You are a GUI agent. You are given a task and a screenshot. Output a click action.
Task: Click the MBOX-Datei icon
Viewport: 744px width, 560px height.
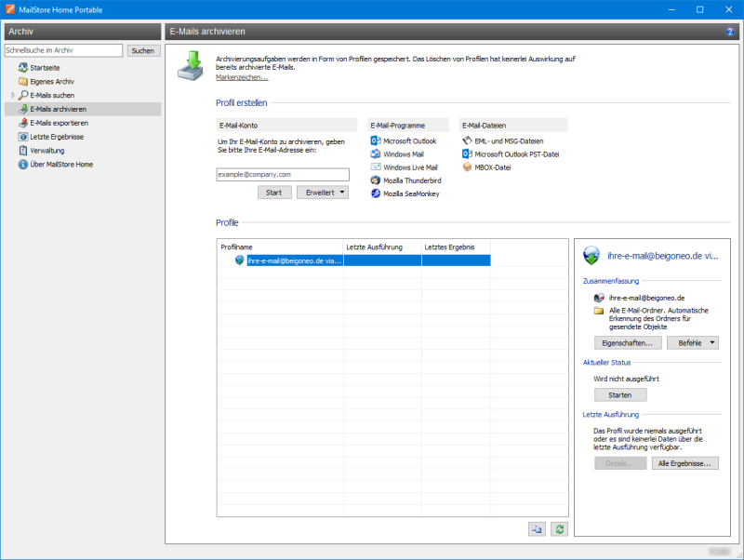[x=467, y=167]
